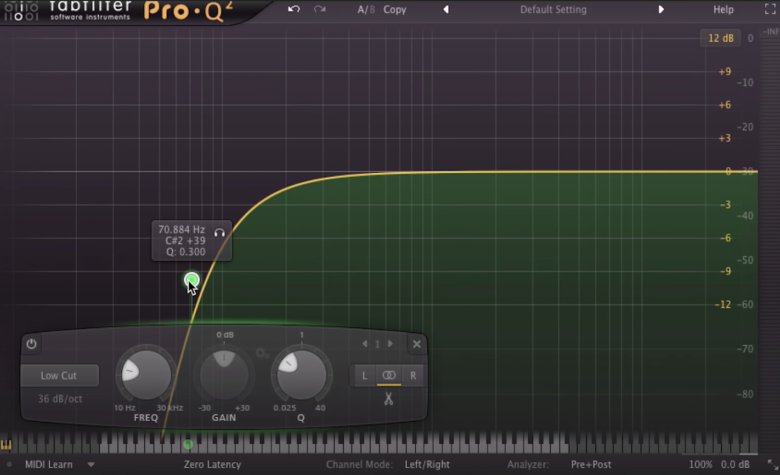Screen dimensions: 780x475
Task: Go to previous preset with left arrow
Action: coord(446,9)
